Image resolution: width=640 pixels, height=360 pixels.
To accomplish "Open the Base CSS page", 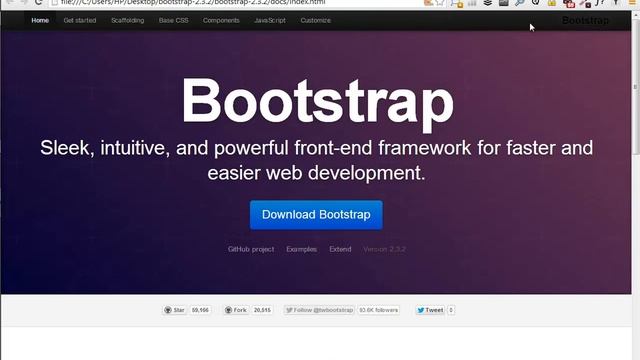I will point(173,20).
